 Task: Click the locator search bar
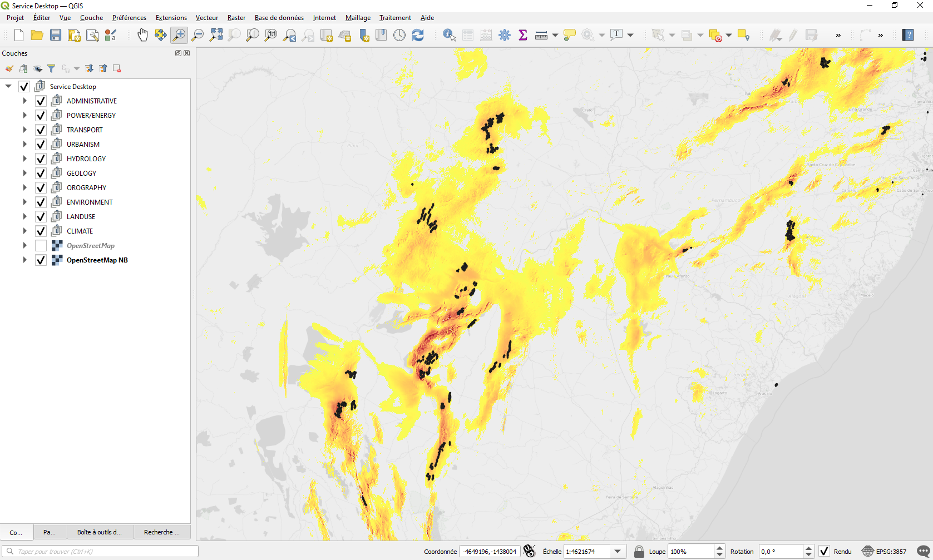click(101, 552)
